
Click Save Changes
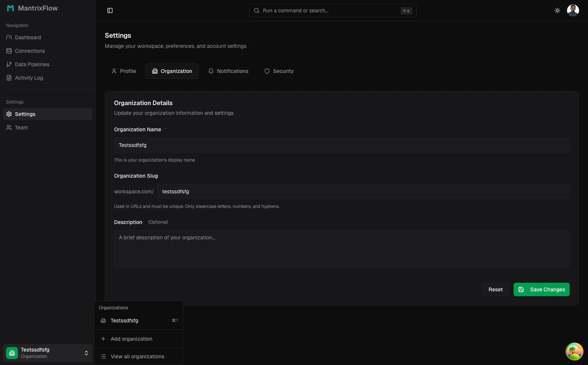(x=542, y=289)
